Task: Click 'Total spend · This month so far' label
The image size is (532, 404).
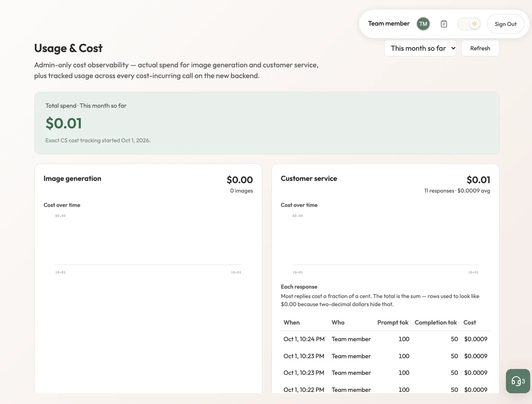Action: point(86,106)
